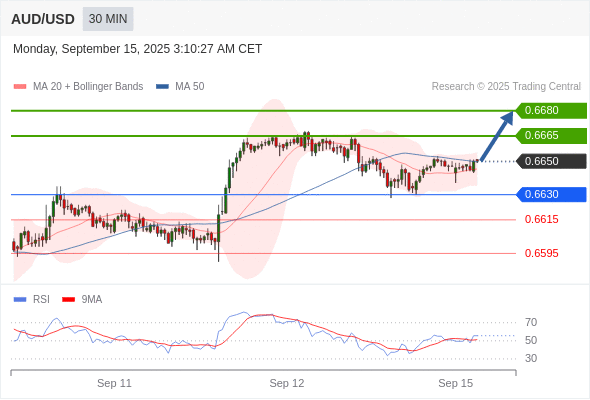590x400 pixels.
Task: Click the 0.6680 green resistance tag
Action: click(x=551, y=110)
